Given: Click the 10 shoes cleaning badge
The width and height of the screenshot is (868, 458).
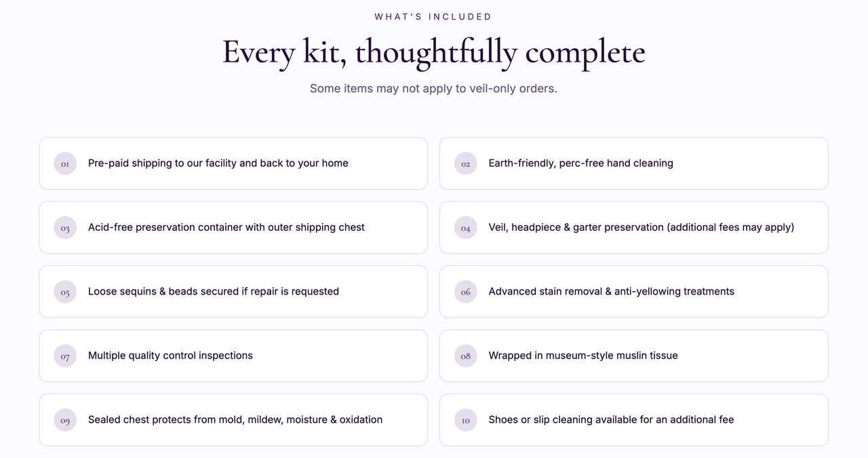Looking at the screenshot, I should (466, 420).
